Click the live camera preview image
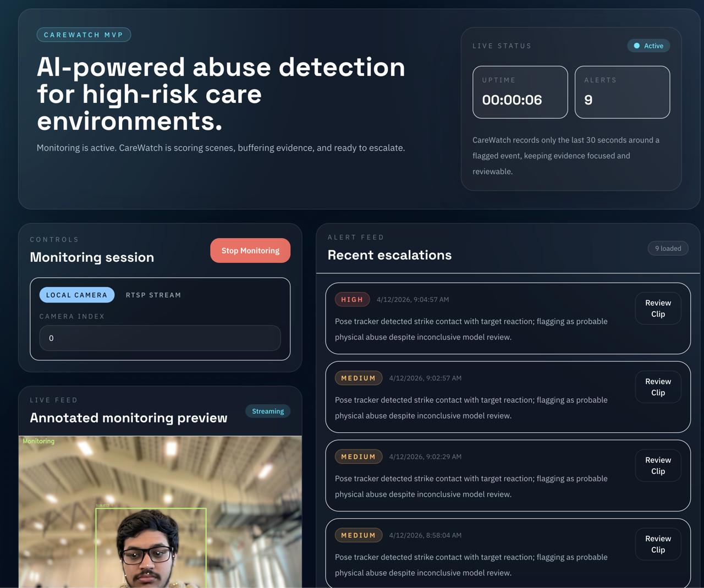 click(x=160, y=512)
